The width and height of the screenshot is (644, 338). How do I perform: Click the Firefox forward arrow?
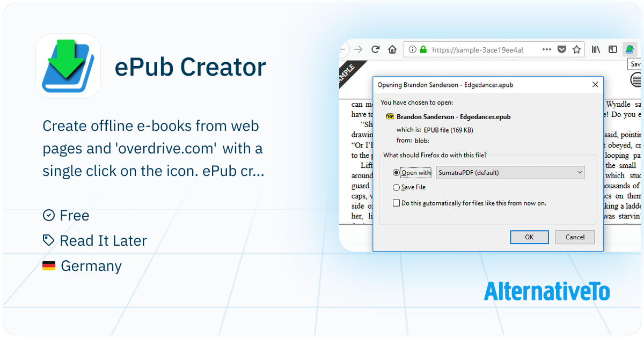click(x=358, y=49)
